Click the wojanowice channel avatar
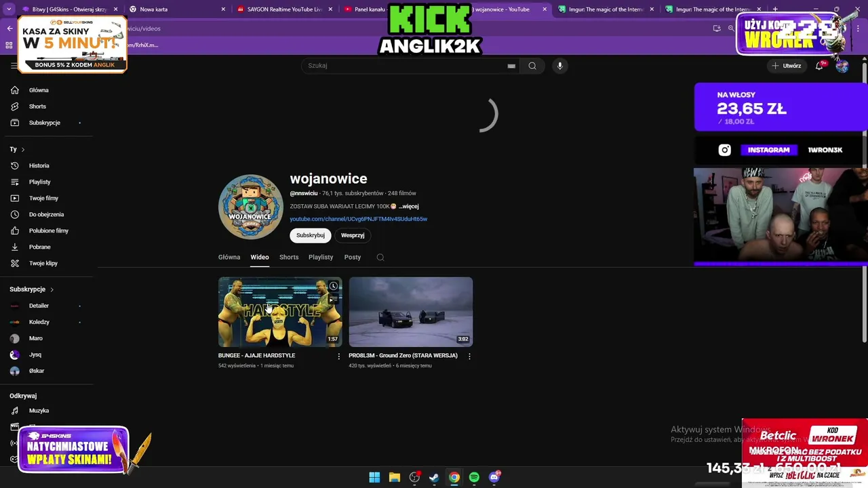The height and width of the screenshot is (488, 868). coord(250,207)
